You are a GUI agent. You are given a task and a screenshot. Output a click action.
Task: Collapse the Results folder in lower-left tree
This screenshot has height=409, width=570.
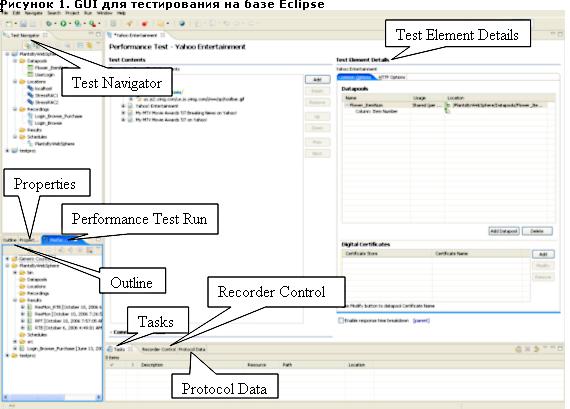15,300
